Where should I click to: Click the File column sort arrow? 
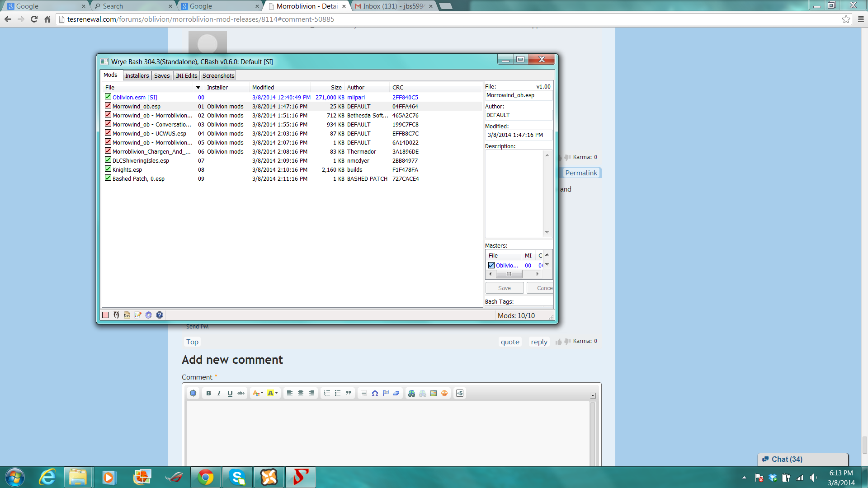(x=198, y=88)
